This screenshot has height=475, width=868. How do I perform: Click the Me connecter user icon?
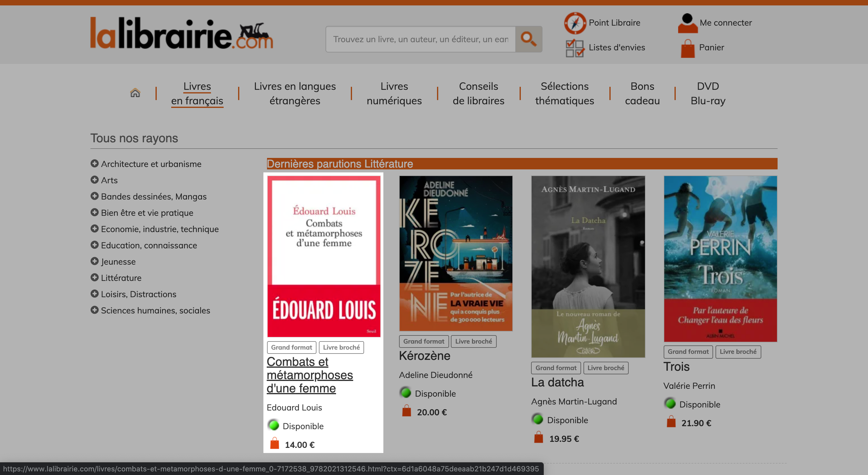pyautogui.click(x=687, y=23)
